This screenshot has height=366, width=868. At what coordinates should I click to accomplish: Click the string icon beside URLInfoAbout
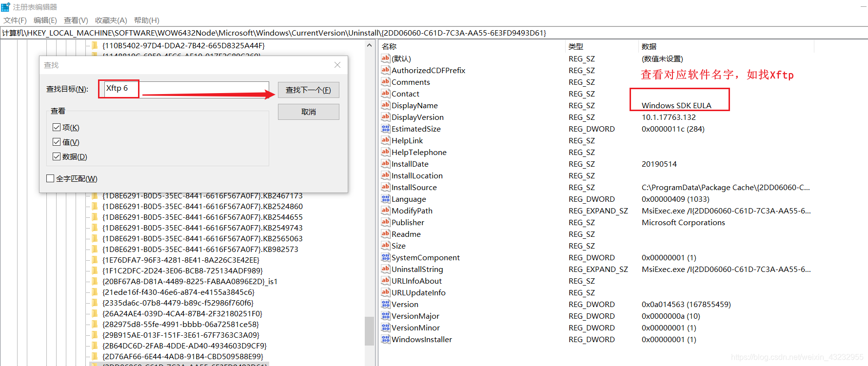coord(386,281)
